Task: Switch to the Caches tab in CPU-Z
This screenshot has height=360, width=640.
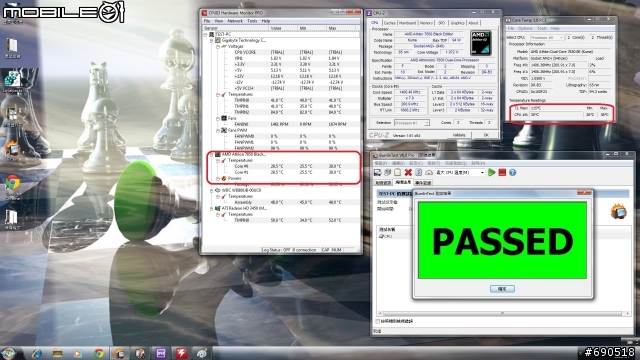Action: click(x=389, y=23)
